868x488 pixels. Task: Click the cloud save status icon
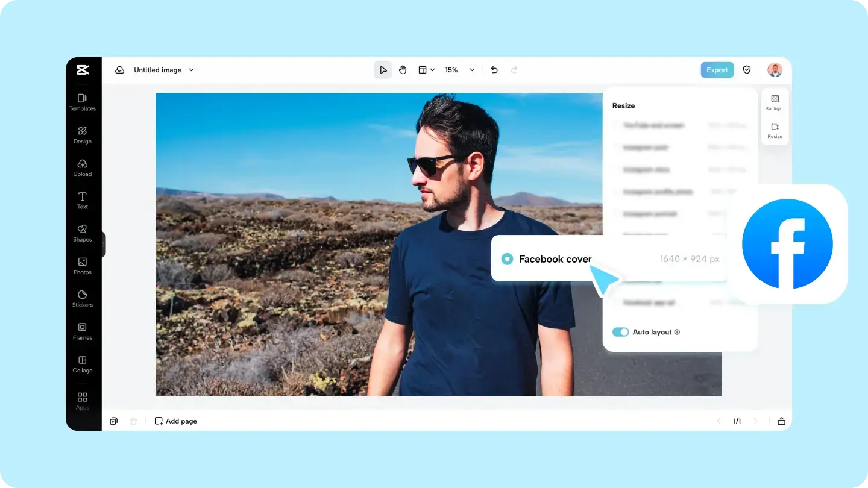coord(120,70)
